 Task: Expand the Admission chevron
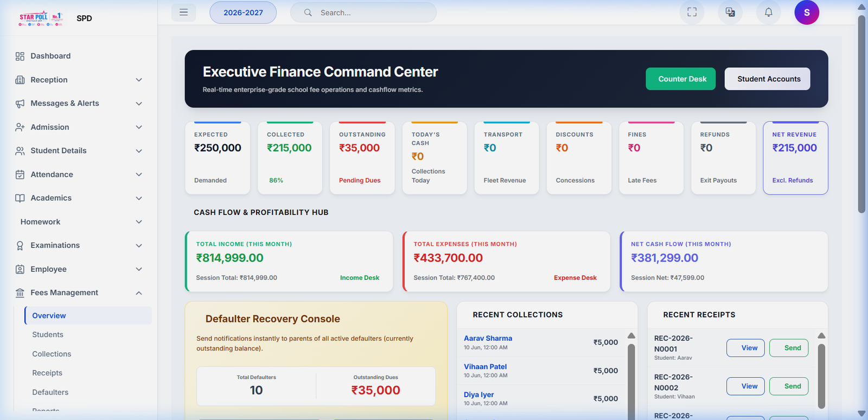(139, 127)
